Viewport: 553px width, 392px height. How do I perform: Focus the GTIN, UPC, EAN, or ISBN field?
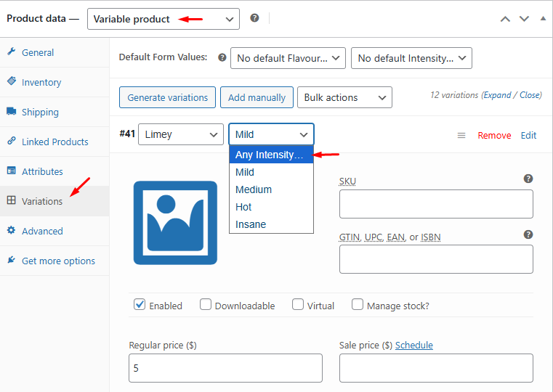436,259
